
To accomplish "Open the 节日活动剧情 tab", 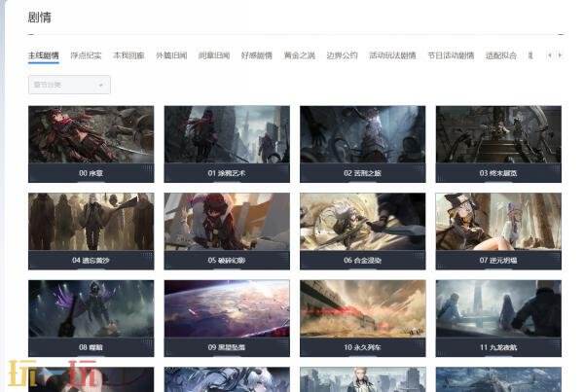I will (451, 55).
